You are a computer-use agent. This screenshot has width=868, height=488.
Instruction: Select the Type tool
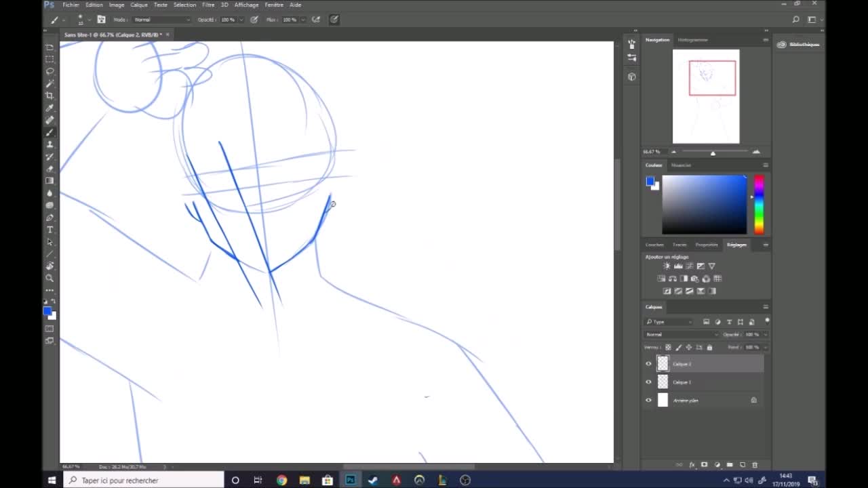(50, 230)
